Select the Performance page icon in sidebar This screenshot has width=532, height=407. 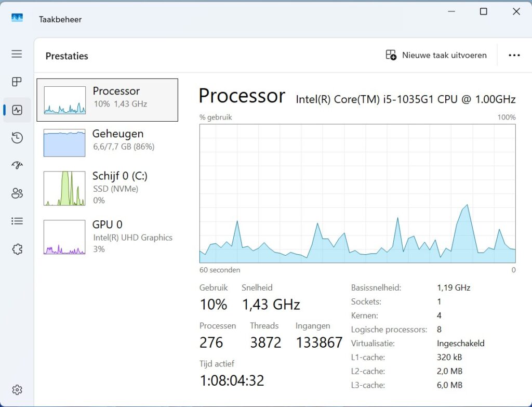coord(17,110)
